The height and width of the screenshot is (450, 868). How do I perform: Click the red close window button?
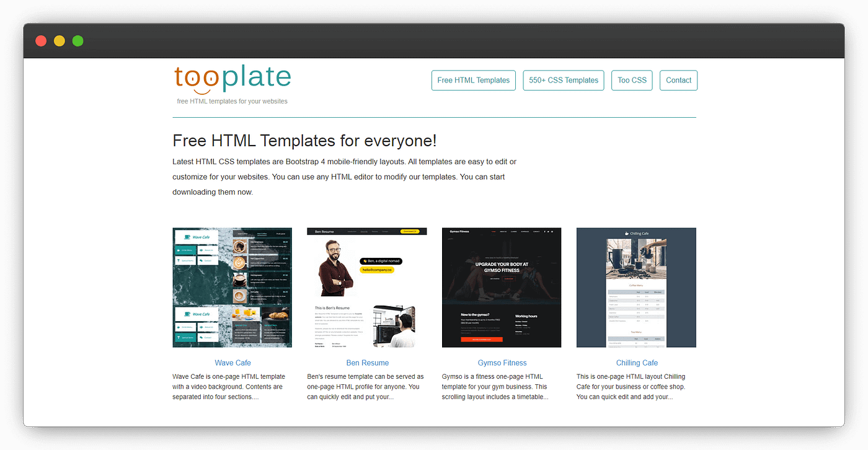tap(41, 41)
